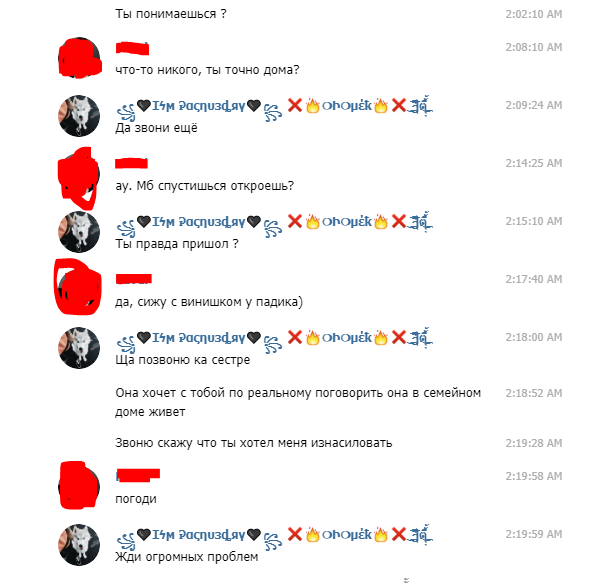600x583 pixels.
Task: Open husky avatar beside "Да звони ещё"
Action: tap(79, 116)
